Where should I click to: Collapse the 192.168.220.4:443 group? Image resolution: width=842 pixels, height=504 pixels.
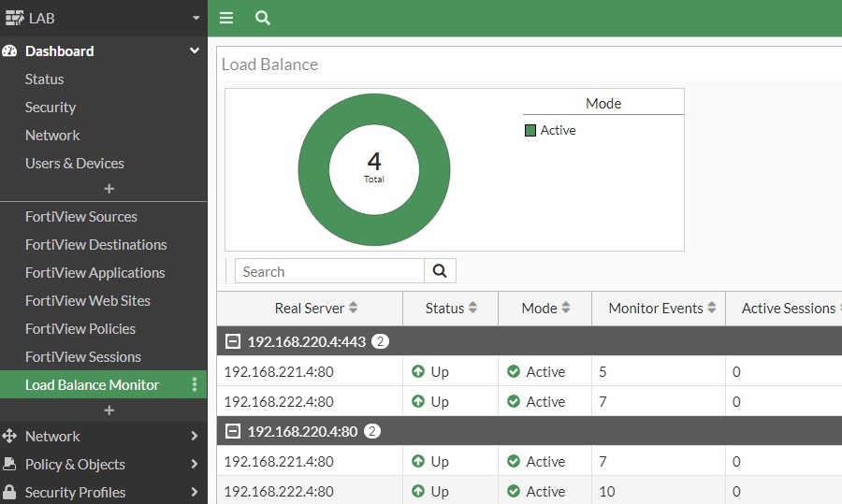pos(233,341)
